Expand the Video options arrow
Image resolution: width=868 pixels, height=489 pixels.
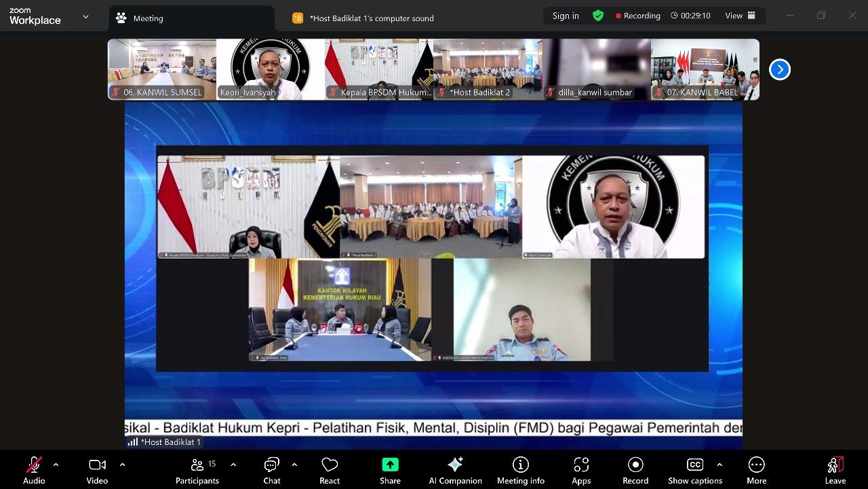(122, 465)
